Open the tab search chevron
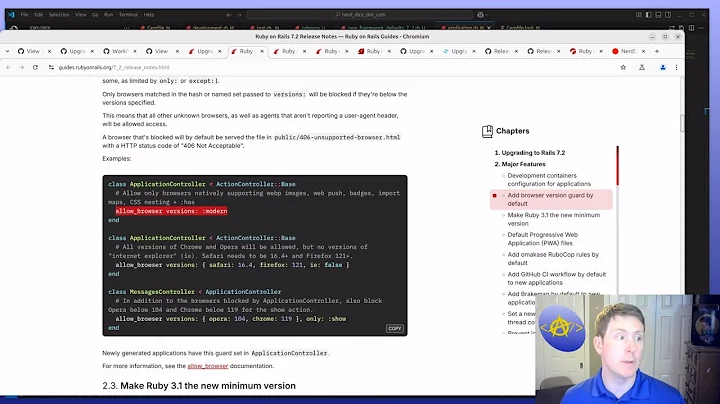Viewport: 720px width, 404px height. [x=7, y=51]
